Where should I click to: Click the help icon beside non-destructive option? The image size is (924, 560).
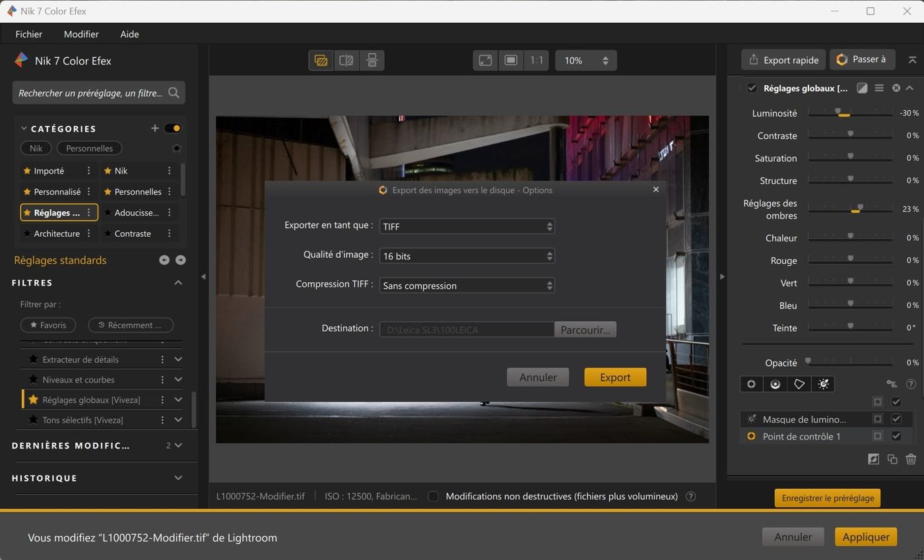point(690,497)
